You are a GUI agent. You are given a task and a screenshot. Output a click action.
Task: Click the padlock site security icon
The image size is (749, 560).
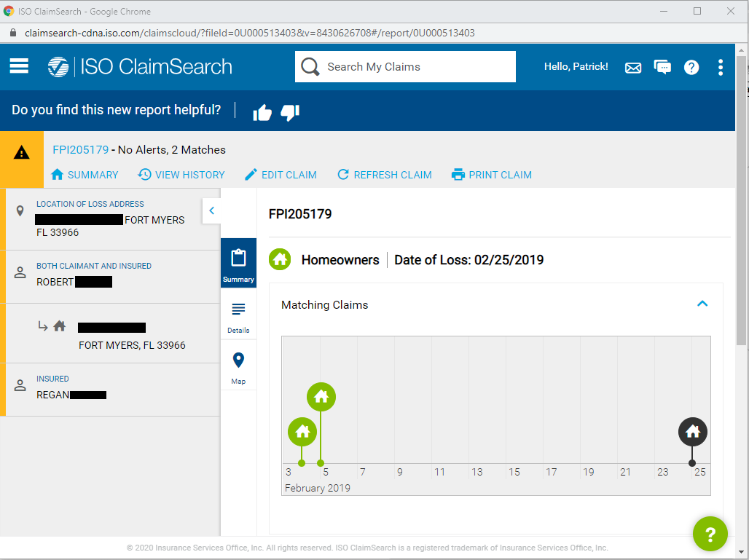tap(13, 33)
